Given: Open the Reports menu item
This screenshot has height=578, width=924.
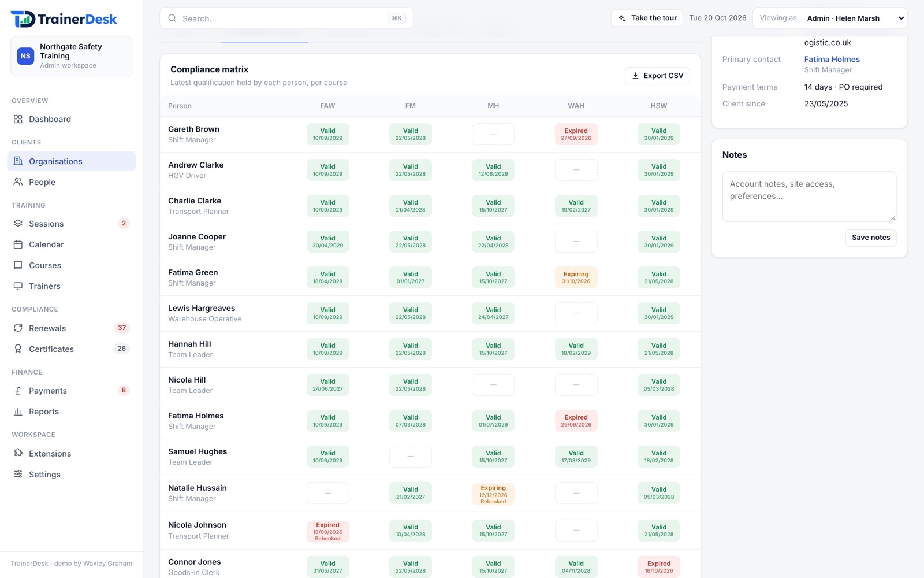Looking at the screenshot, I should (72, 412).
